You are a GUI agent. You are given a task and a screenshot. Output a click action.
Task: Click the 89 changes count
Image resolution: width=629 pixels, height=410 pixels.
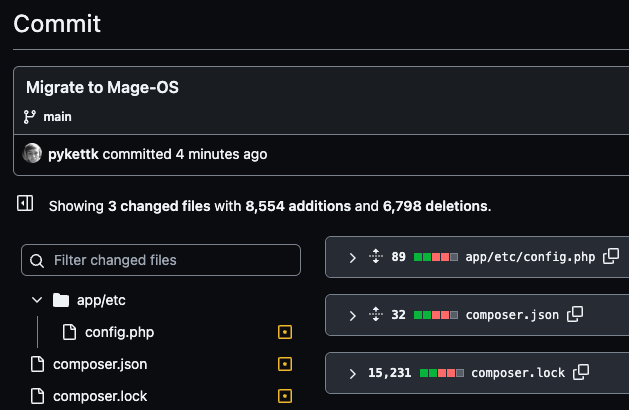(398, 257)
